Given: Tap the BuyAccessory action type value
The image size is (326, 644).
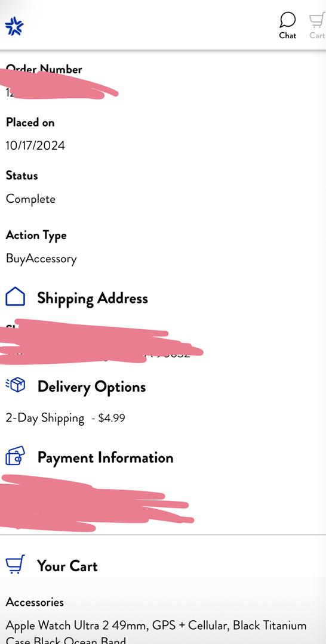Looking at the screenshot, I should [41, 259].
